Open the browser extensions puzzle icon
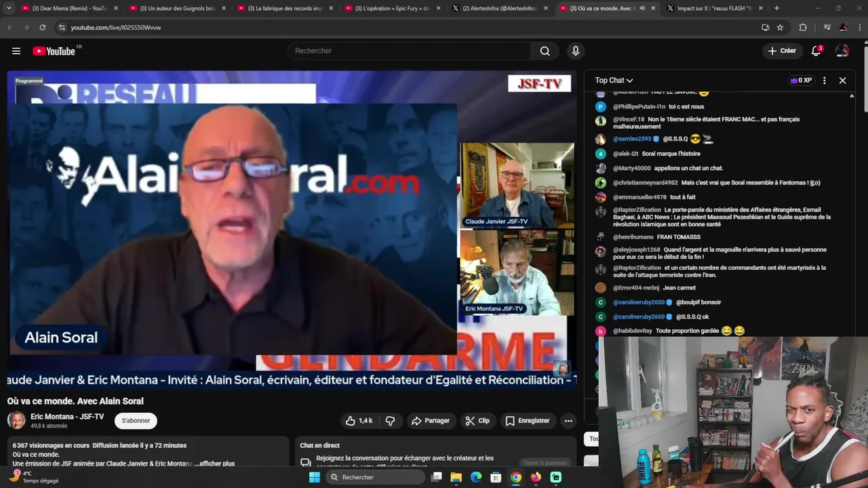 803,27
